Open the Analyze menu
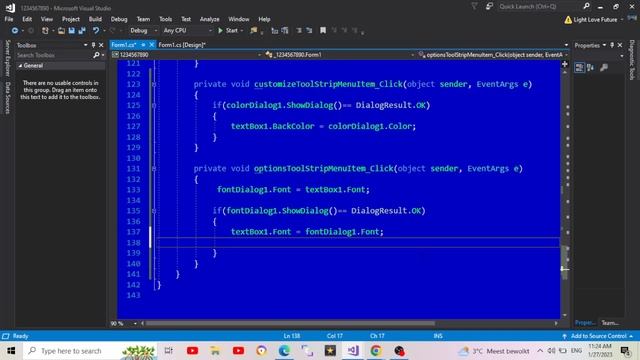 (x=209, y=19)
